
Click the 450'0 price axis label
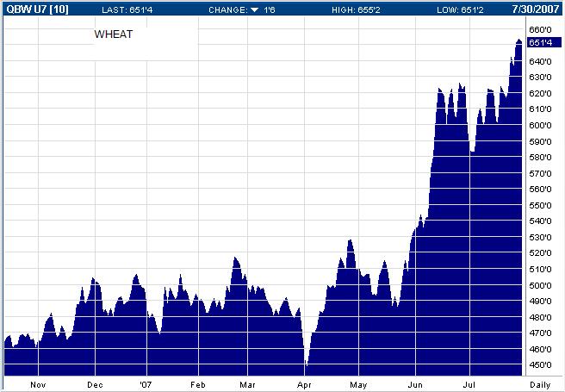540,365
